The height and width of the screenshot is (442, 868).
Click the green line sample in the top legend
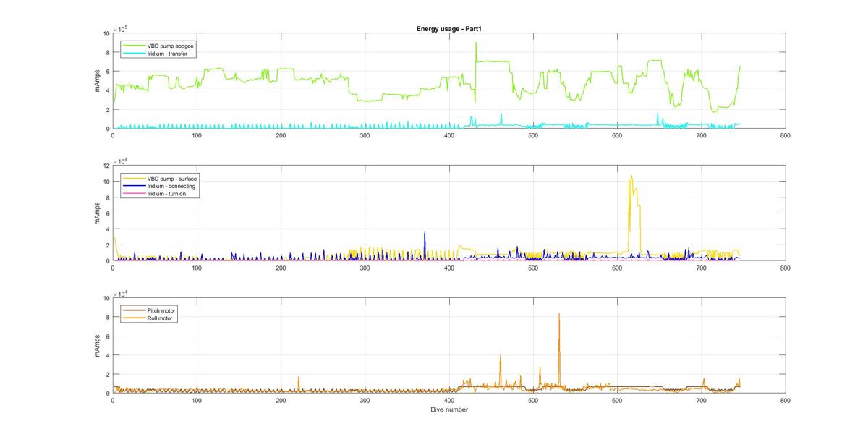(134, 46)
